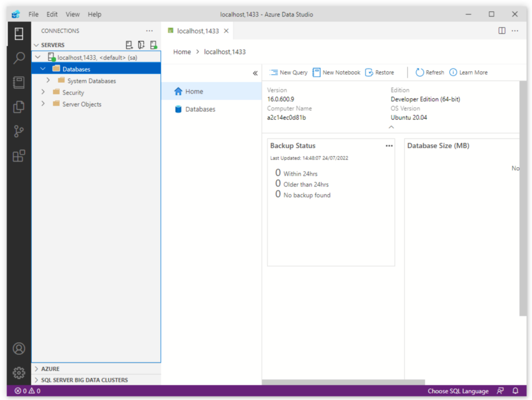This screenshot has height=400, width=532.
Task: Open the Source Control view
Action: [19, 131]
